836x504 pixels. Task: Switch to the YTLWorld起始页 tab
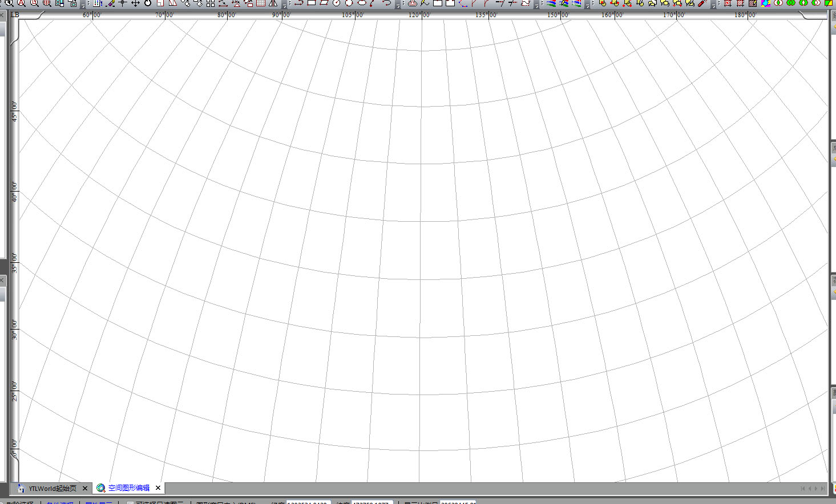(52, 488)
